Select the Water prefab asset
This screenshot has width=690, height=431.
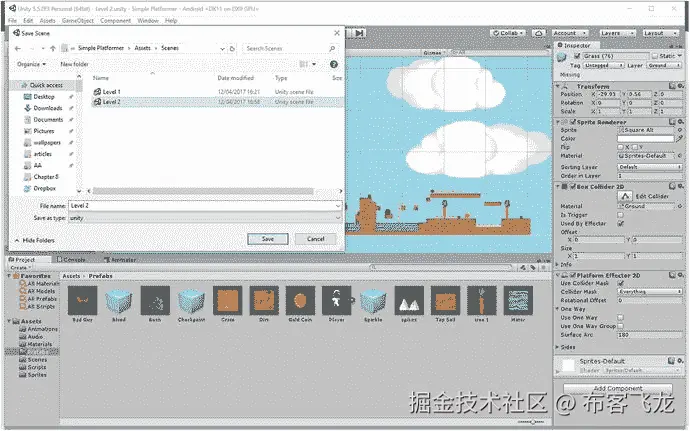point(518,300)
